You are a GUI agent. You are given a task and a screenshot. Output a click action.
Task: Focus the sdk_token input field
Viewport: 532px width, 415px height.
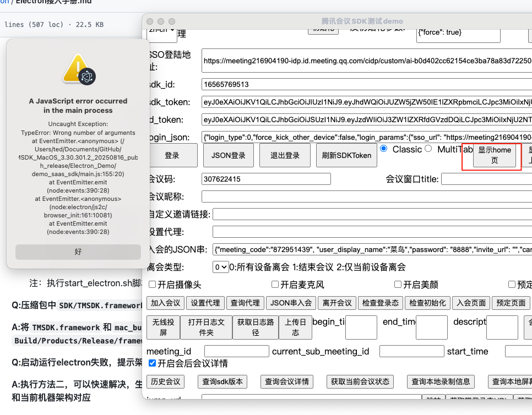(x=367, y=102)
